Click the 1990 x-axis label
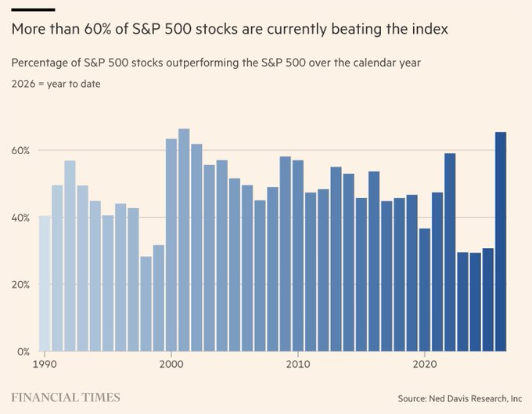 [x=45, y=365]
